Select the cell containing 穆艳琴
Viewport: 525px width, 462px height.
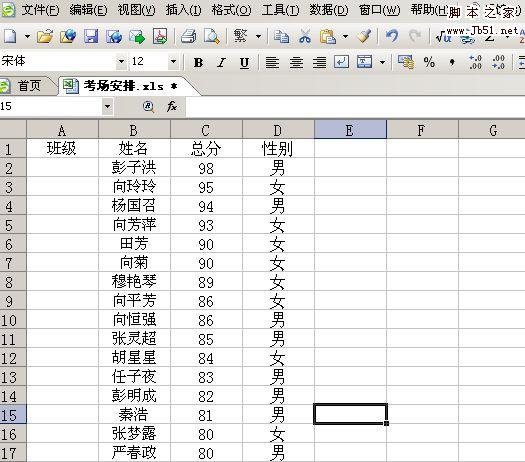pyautogui.click(x=134, y=282)
